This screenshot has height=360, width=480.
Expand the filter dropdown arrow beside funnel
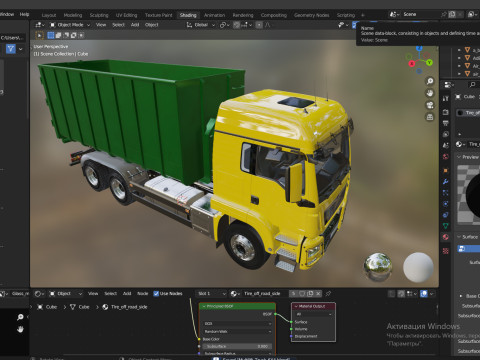[x=21, y=49]
